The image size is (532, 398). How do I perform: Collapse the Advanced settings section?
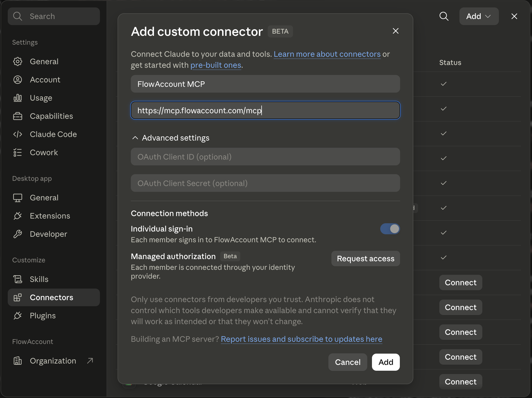coord(171,138)
